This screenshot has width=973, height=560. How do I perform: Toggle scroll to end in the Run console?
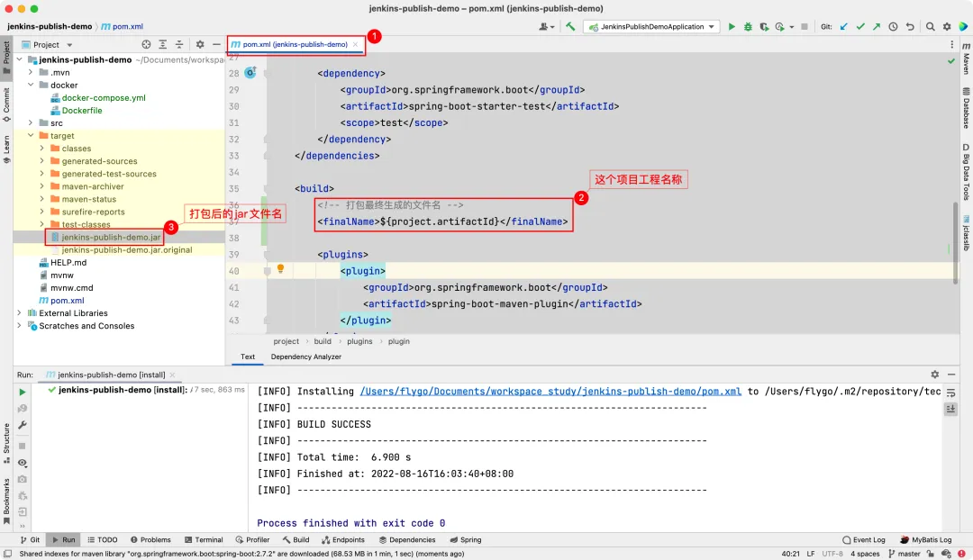pyautogui.click(x=950, y=410)
